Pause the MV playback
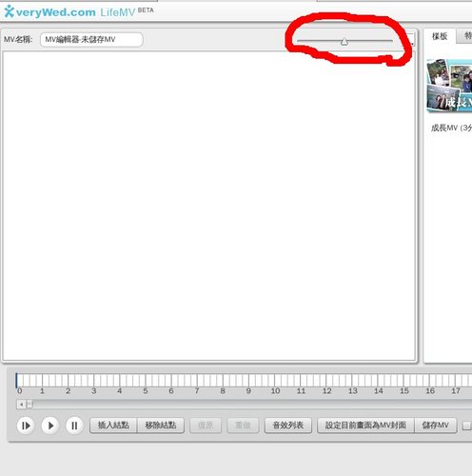 [x=74, y=426]
